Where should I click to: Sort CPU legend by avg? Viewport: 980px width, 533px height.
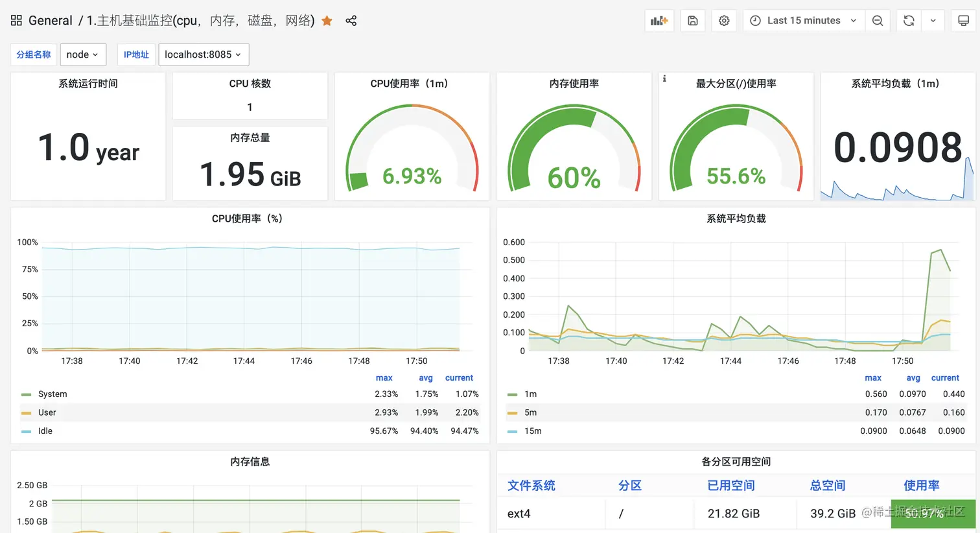(426, 378)
